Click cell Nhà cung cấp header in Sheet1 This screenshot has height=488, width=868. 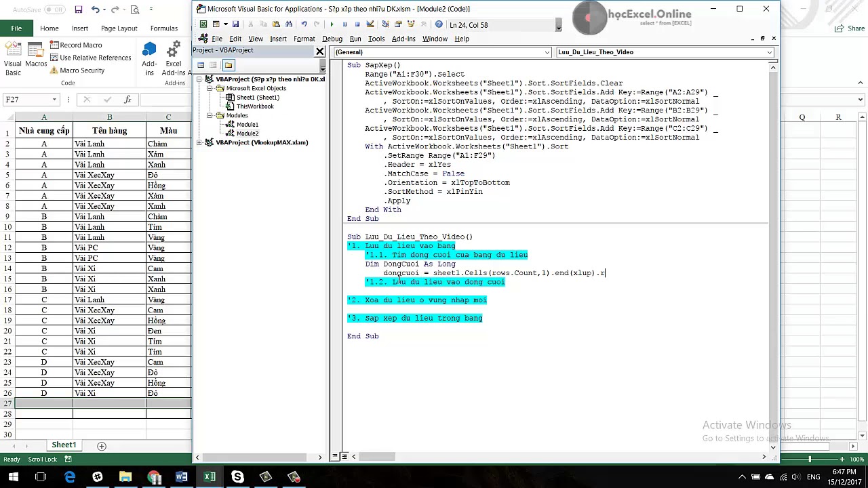(44, 130)
